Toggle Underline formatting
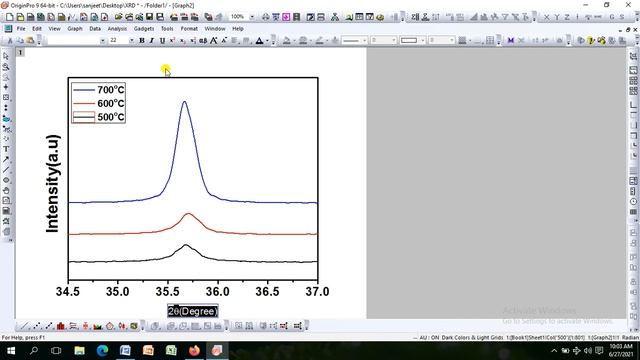 (x=162, y=40)
